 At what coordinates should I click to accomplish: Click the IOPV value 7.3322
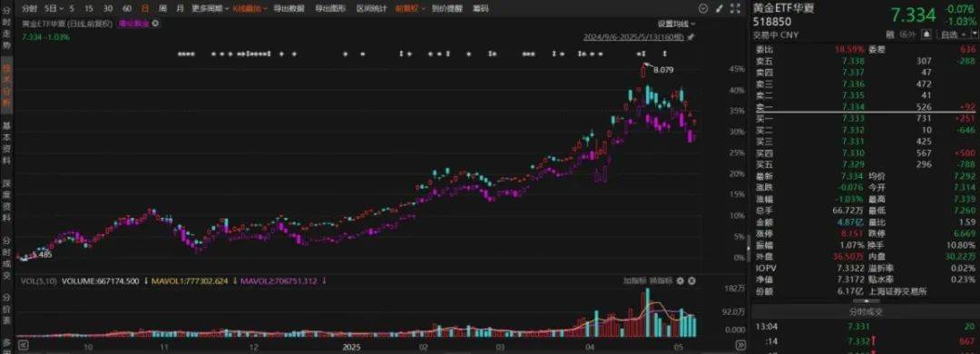tap(850, 268)
